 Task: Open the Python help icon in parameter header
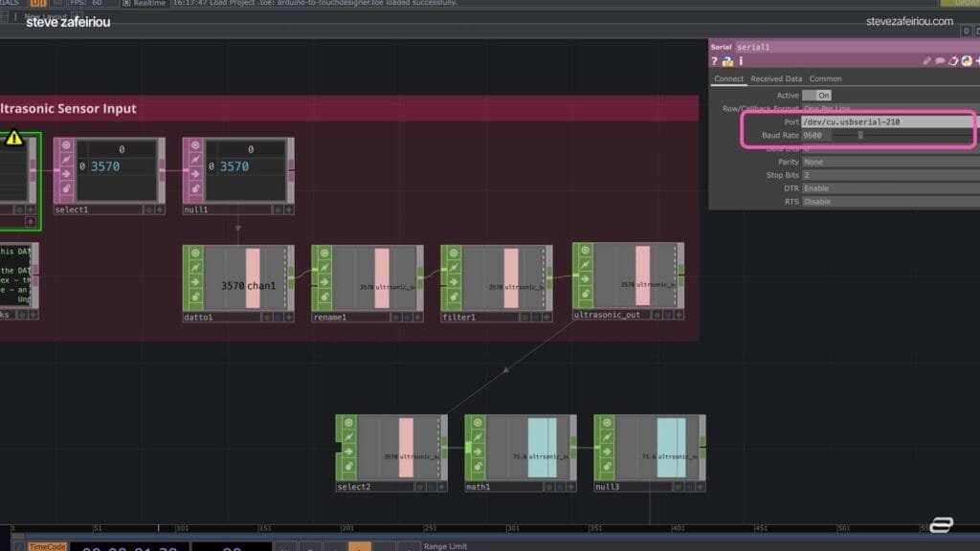(727, 61)
